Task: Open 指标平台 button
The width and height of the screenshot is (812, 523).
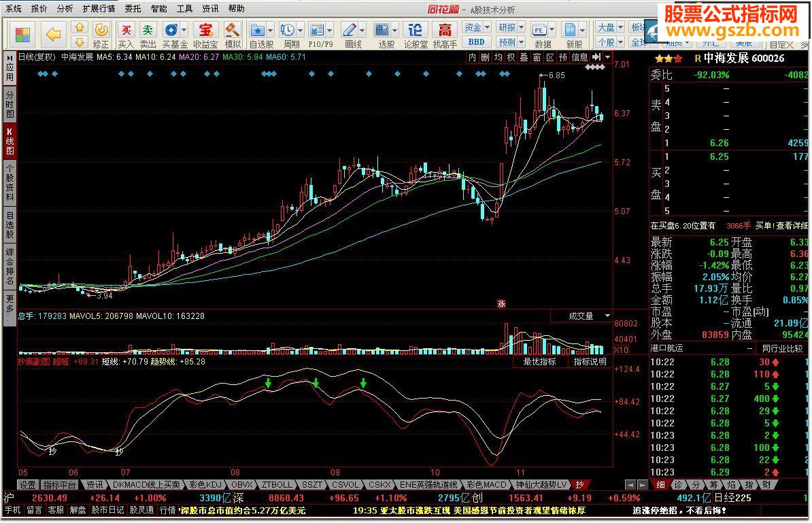Action: pos(60,485)
